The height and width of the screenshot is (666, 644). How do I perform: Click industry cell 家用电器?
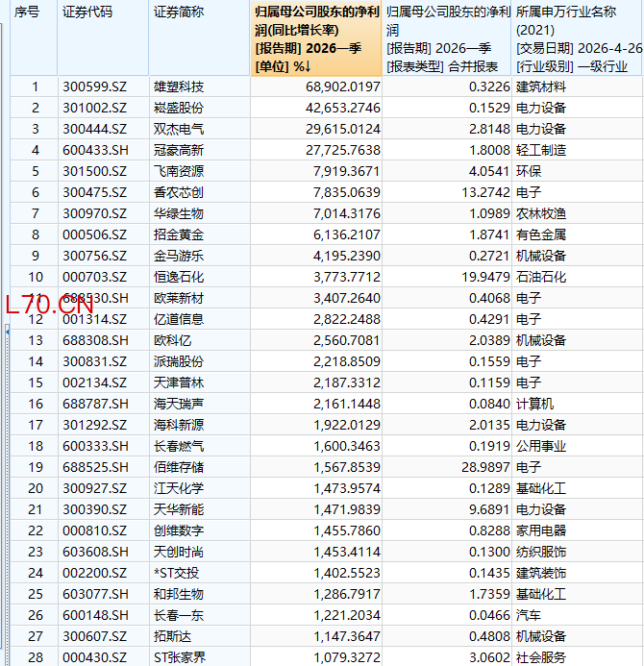click(541, 530)
